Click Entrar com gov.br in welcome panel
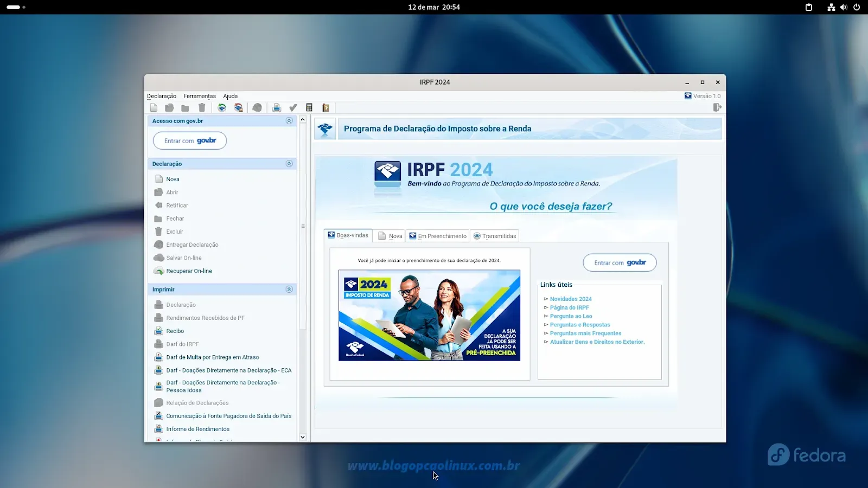Screen dimensions: 868x488 tap(620, 262)
